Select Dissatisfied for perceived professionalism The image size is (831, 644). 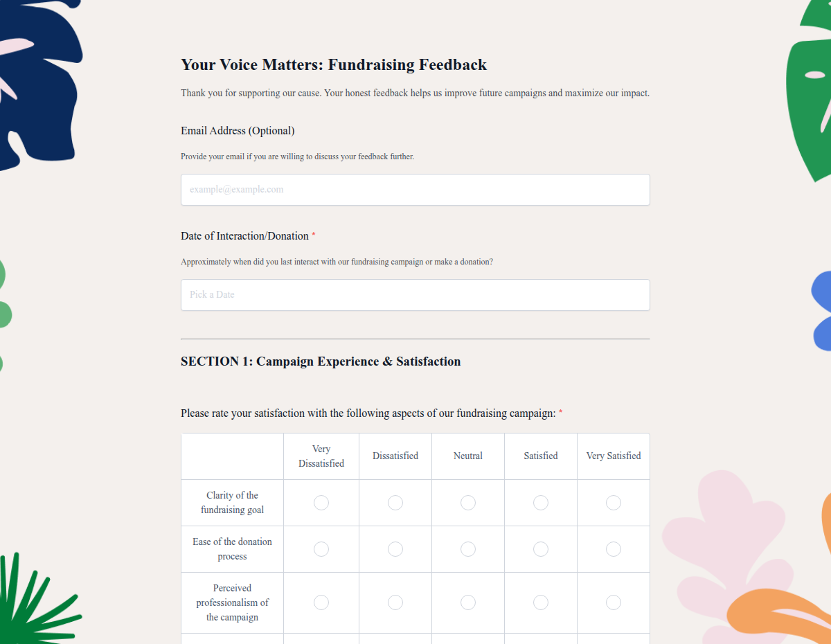(x=395, y=602)
